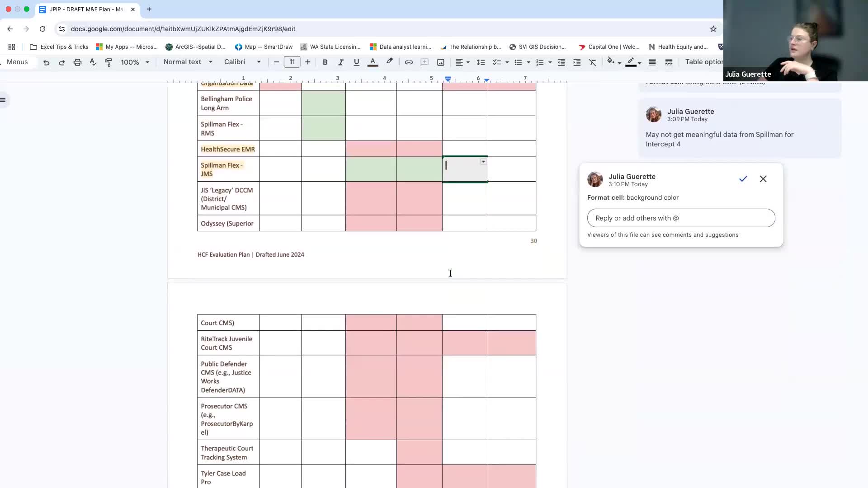Resolve Julia Guerette's suggestion with checkmark
Viewport: 868px width, 488px height.
tap(743, 179)
